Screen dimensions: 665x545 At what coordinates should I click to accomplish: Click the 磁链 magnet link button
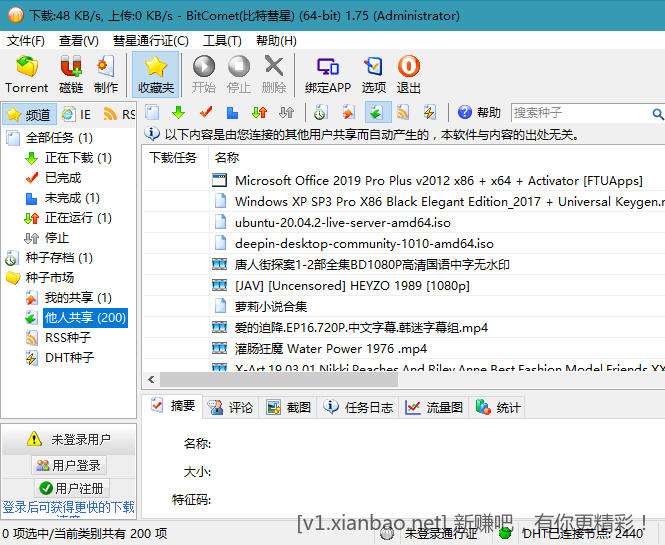pyautogui.click(x=71, y=75)
